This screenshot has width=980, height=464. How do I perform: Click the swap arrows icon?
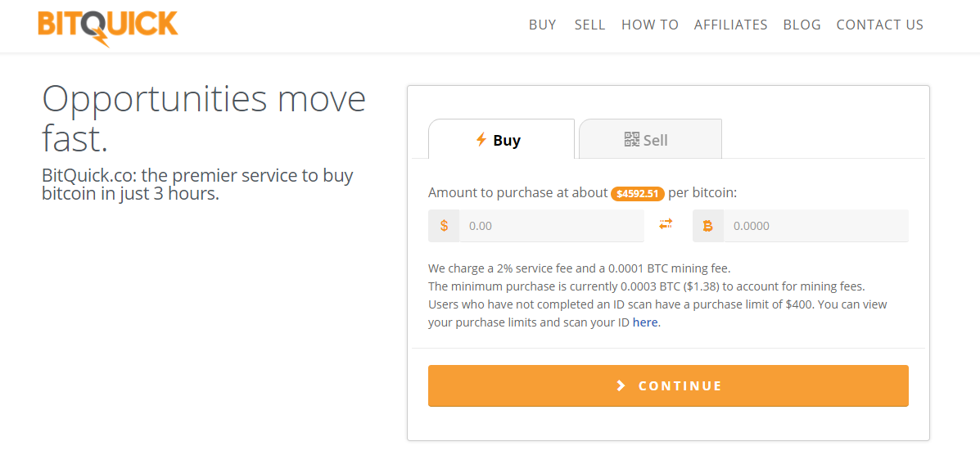(666, 223)
